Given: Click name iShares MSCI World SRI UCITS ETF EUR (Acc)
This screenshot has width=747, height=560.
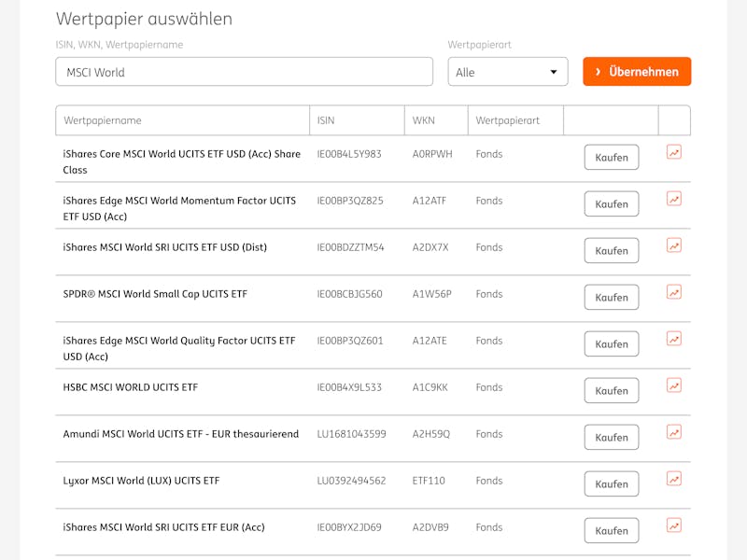Looking at the screenshot, I should (x=163, y=527).
